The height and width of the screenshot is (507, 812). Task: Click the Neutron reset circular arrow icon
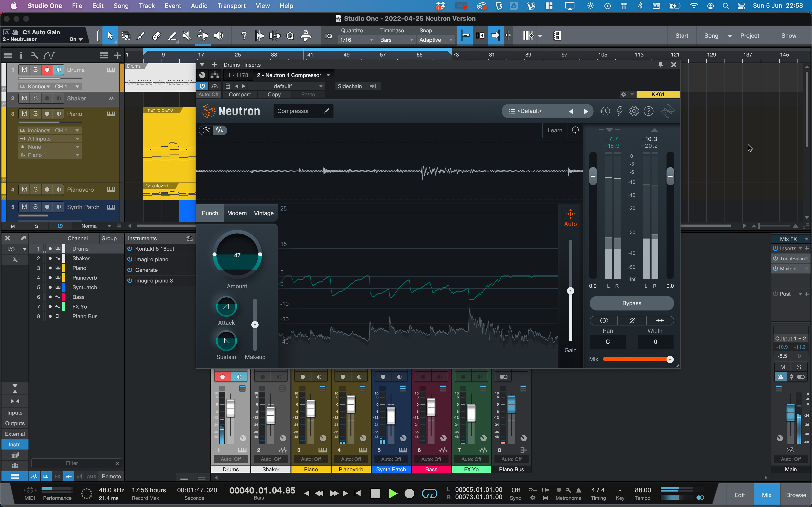(x=575, y=130)
